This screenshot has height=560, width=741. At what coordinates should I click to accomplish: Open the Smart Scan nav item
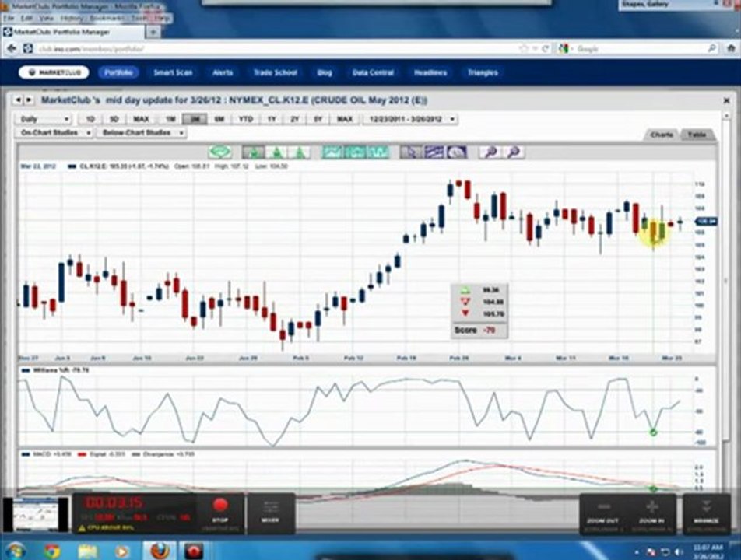(x=173, y=72)
